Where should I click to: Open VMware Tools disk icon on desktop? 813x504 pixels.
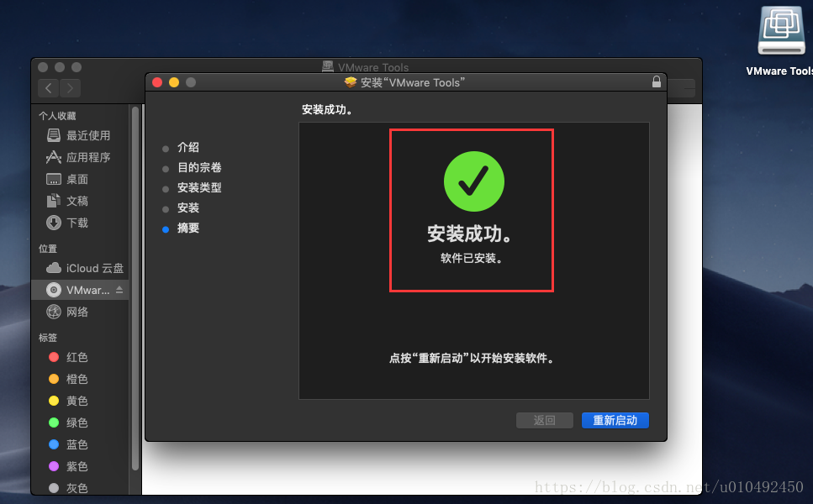(x=781, y=31)
